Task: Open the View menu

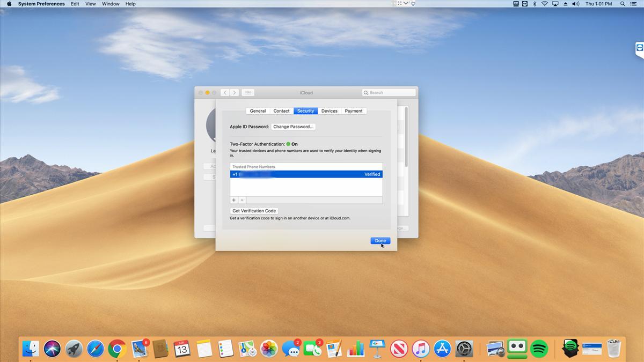Action: tap(91, 4)
